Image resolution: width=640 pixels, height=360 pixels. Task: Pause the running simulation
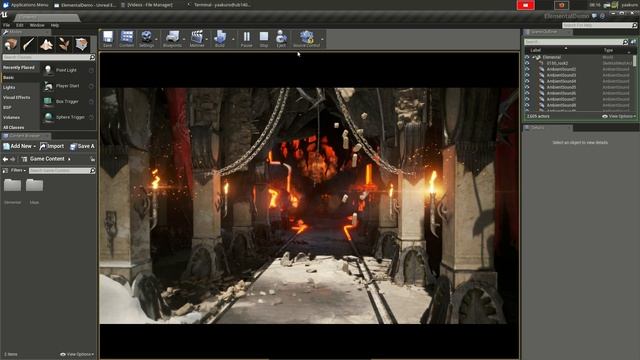[x=247, y=37]
